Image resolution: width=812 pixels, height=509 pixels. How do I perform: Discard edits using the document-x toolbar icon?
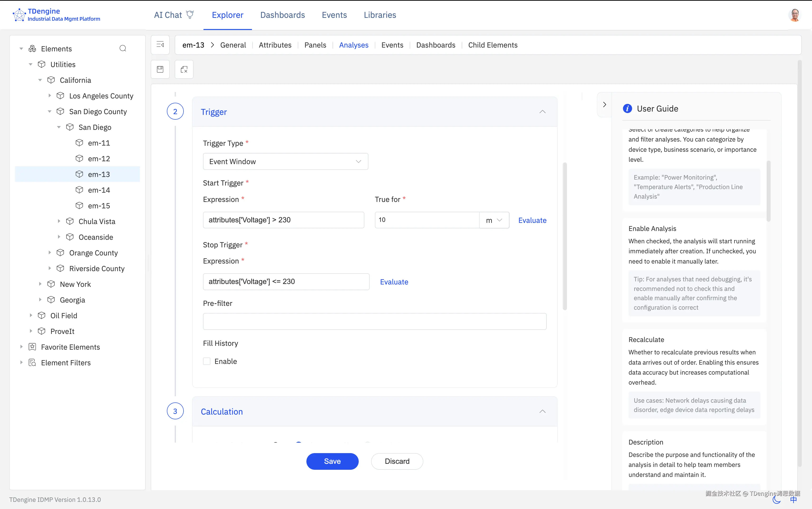[x=184, y=69]
